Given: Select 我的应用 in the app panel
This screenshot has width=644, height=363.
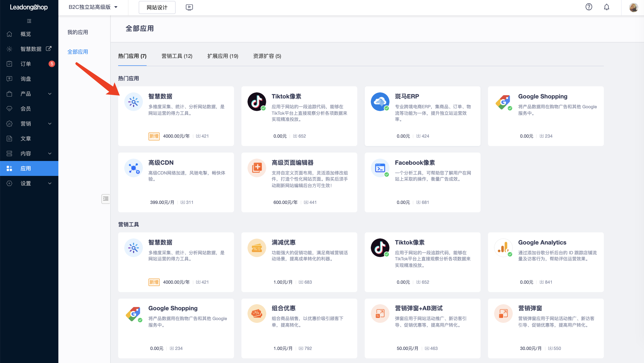Looking at the screenshot, I should [x=78, y=32].
